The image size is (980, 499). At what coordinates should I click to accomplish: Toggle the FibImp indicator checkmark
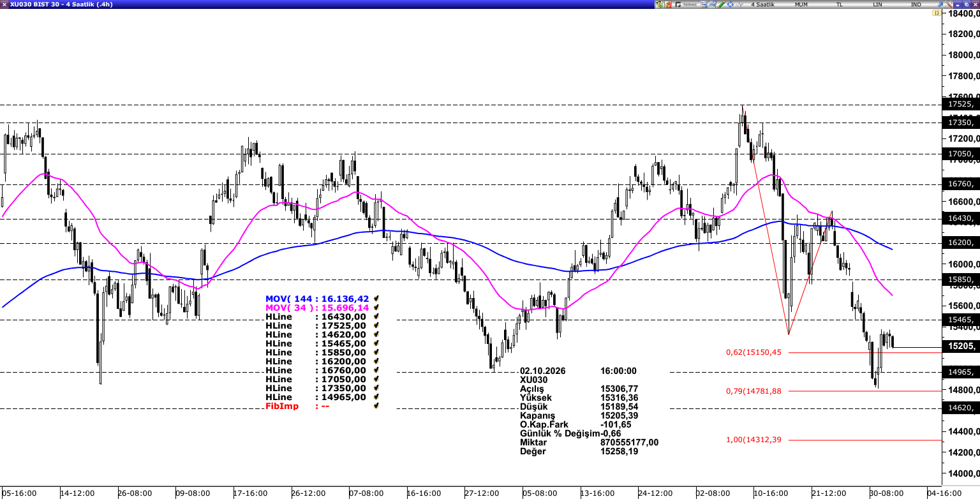(376, 406)
